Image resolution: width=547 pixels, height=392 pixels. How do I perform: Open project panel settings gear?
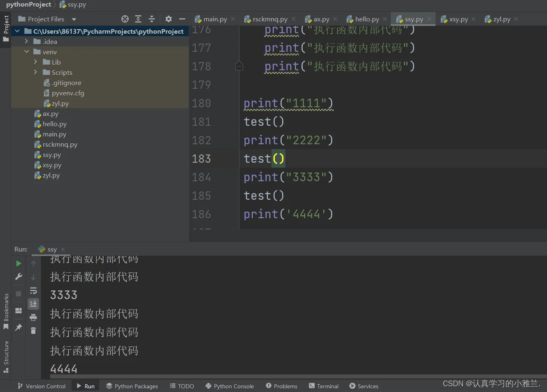(169, 19)
